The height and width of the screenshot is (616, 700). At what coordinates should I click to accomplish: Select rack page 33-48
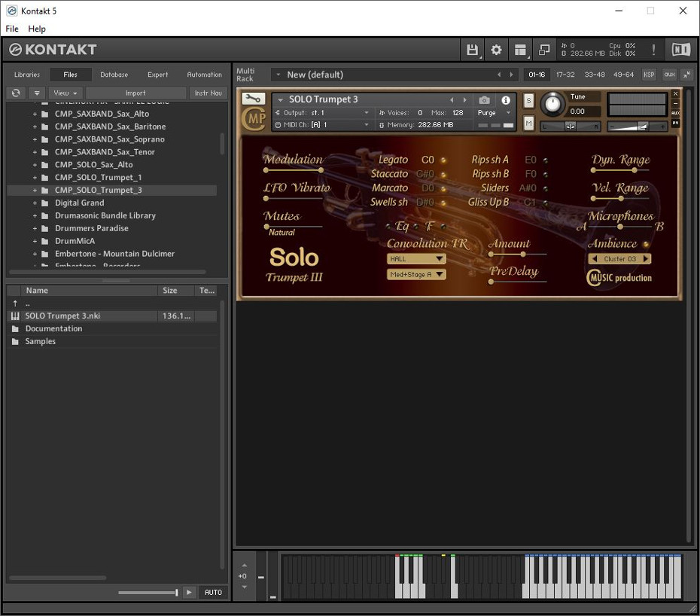coord(595,75)
